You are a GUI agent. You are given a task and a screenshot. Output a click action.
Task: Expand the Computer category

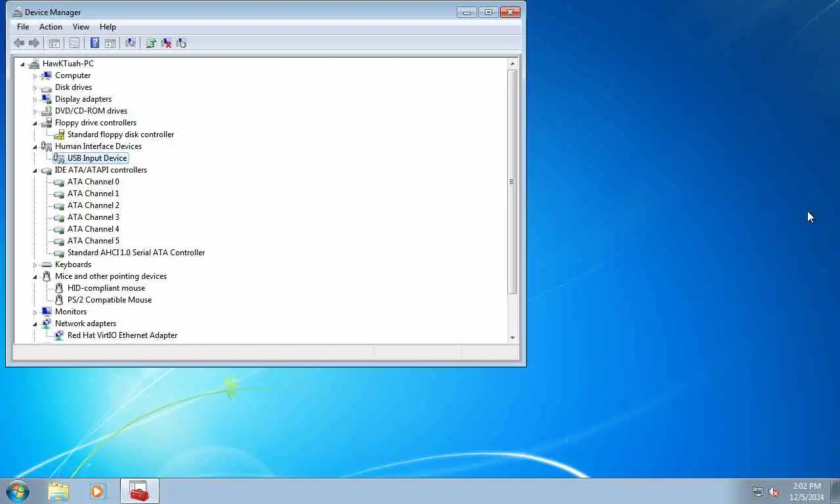pyautogui.click(x=35, y=76)
